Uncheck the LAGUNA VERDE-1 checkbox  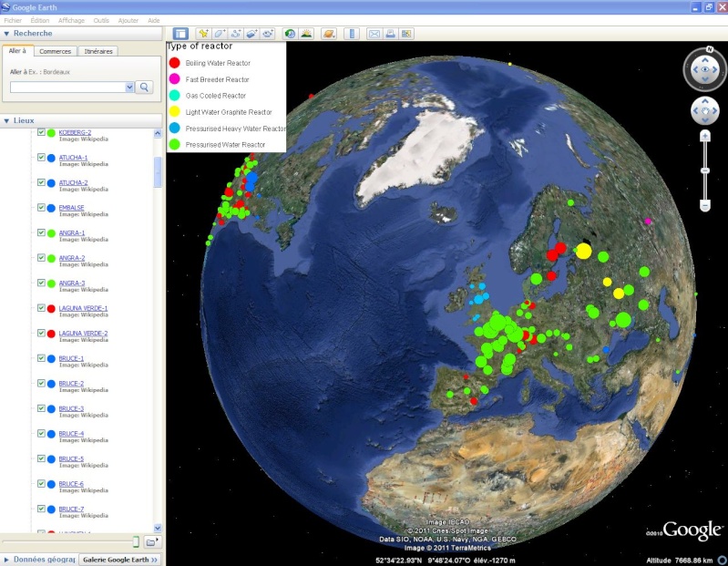(41, 308)
